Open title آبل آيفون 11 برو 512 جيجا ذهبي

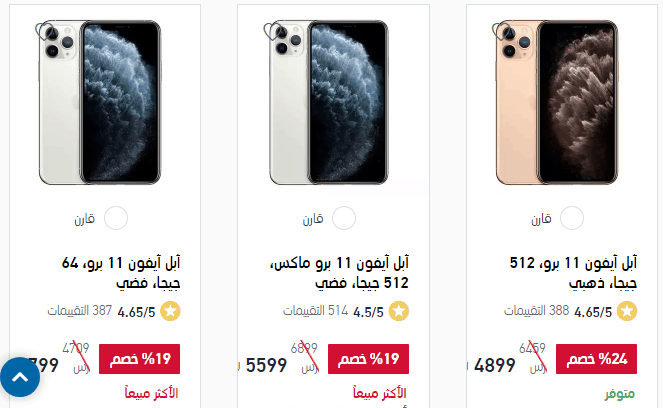pos(573,273)
